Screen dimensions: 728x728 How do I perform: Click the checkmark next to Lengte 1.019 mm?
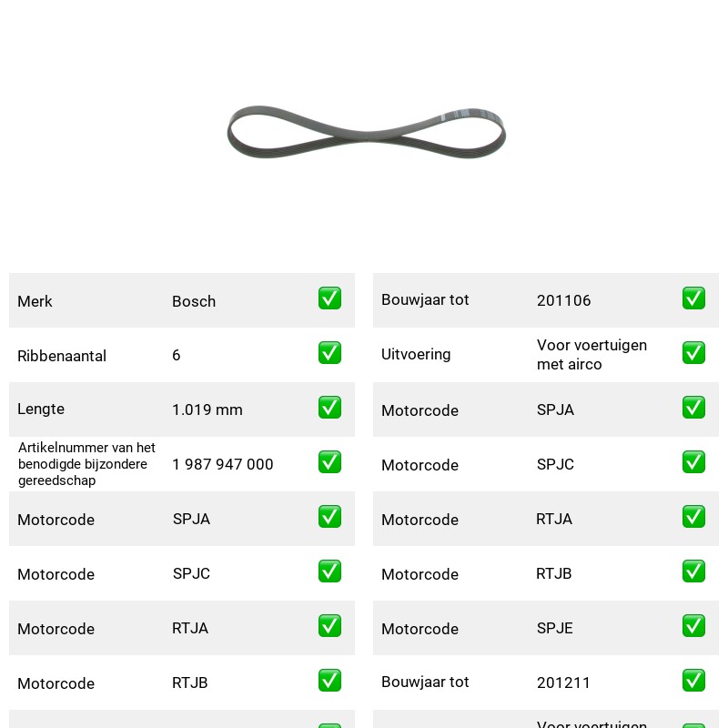[329, 407]
